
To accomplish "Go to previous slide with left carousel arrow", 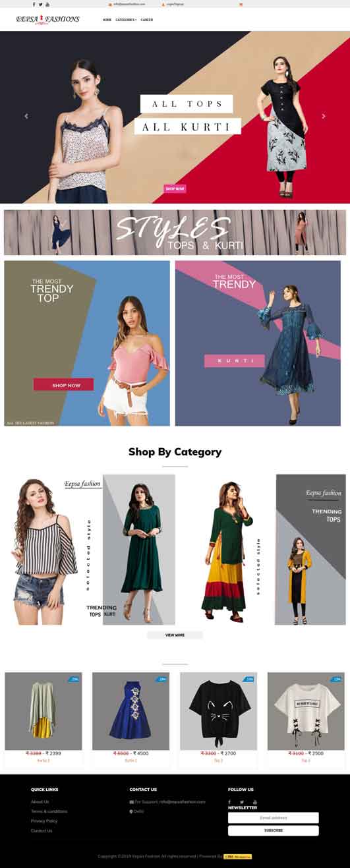I will pos(26,116).
